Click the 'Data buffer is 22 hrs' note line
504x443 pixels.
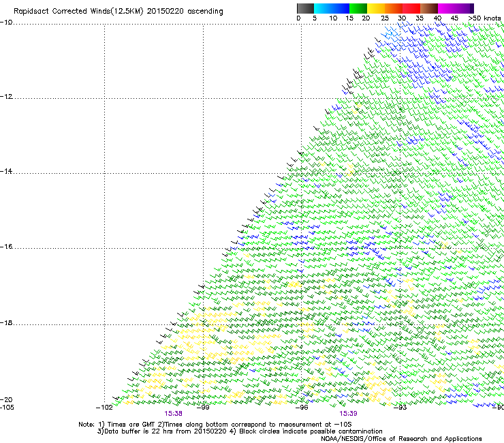point(240,431)
